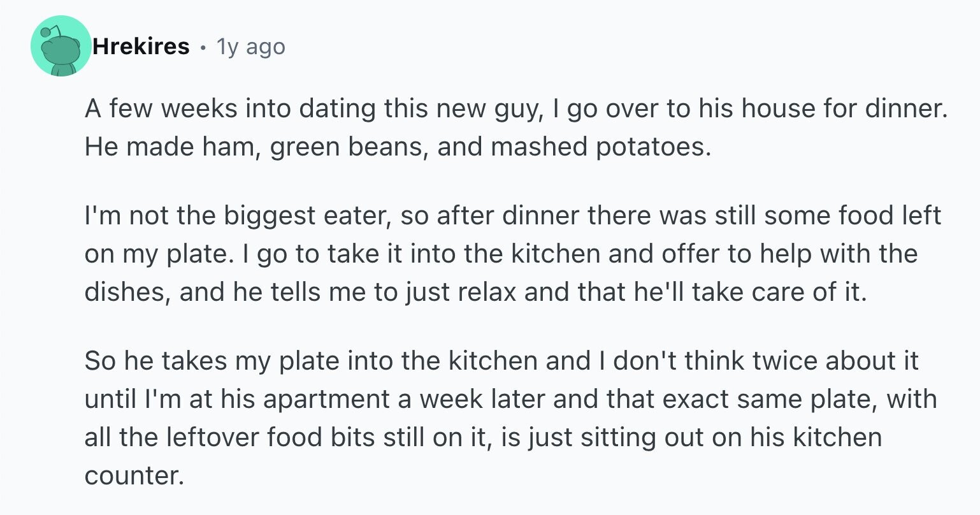The width and height of the screenshot is (980, 515).
Task: Click the sentence "He made ham, green beans"
Action: click(397, 147)
